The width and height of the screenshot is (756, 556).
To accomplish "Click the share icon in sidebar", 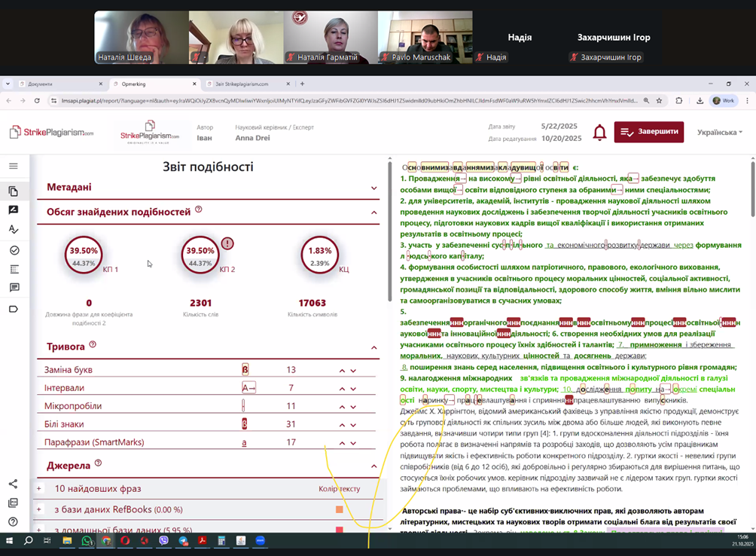I will click(14, 484).
